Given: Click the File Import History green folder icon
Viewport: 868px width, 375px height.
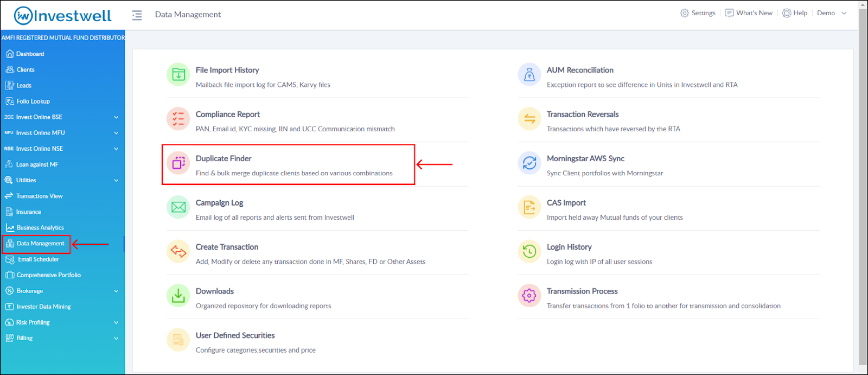Looking at the screenshot, I should pos(178,75).
